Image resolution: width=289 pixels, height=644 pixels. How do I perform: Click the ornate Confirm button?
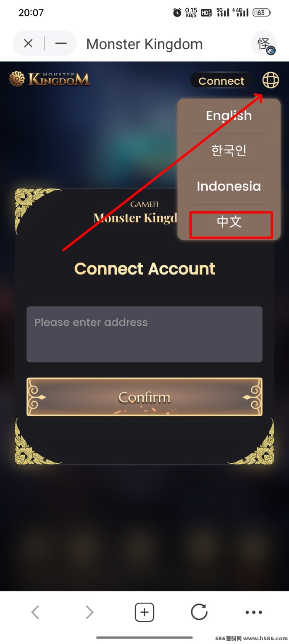144,397
